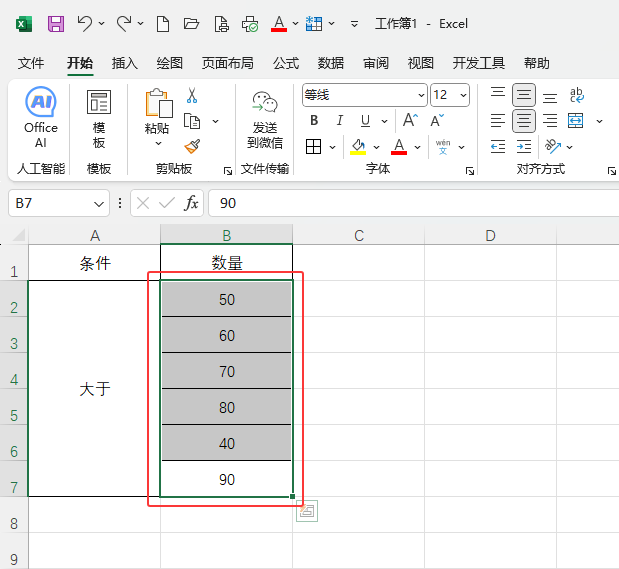
Task: Toggle center horizontal alignment
Action: 524,121
